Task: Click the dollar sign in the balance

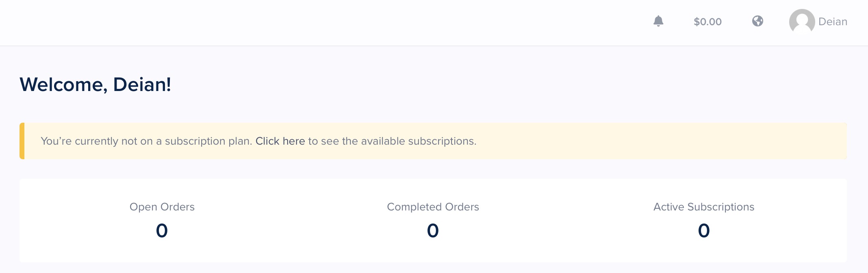Action: (x=697, y=22)
